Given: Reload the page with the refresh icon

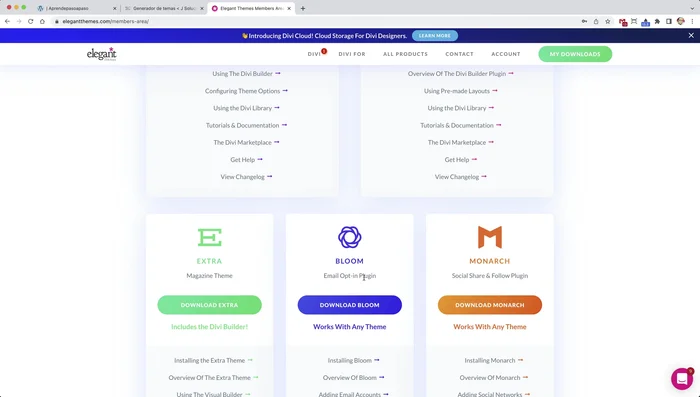Looking at the screenshot, I should [30, 21].
